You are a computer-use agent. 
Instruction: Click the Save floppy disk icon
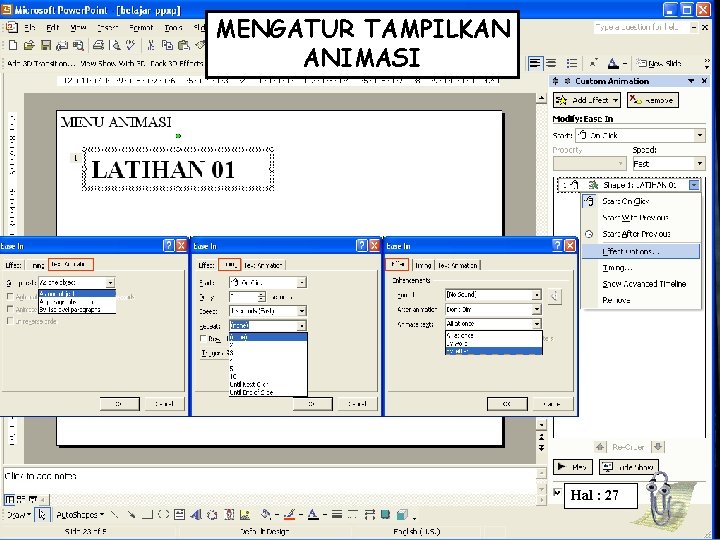tap(45, 45)
